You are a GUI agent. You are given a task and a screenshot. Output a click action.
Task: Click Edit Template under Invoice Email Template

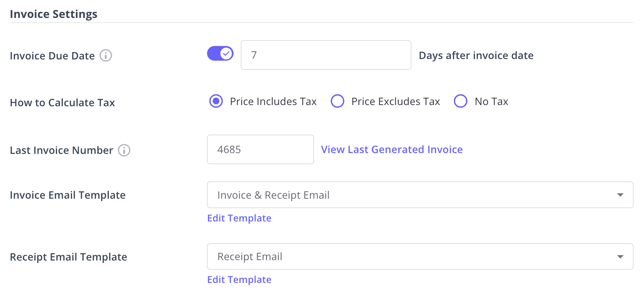click(239, 218)
